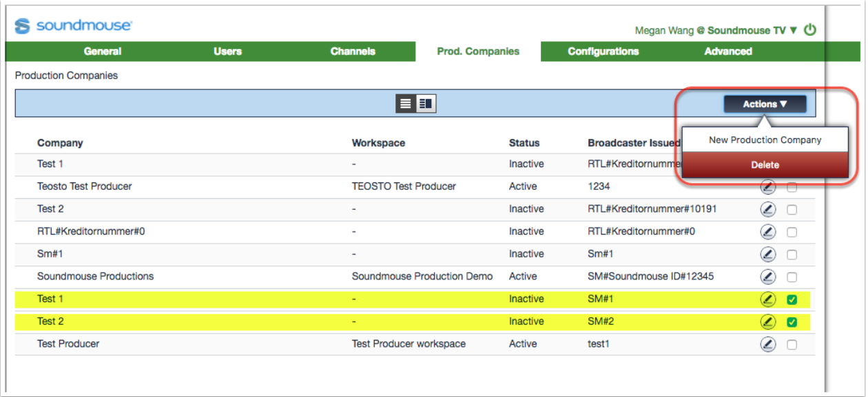Click the Megan Wang user name
This screenshot has width=868, height=397.
664,31
